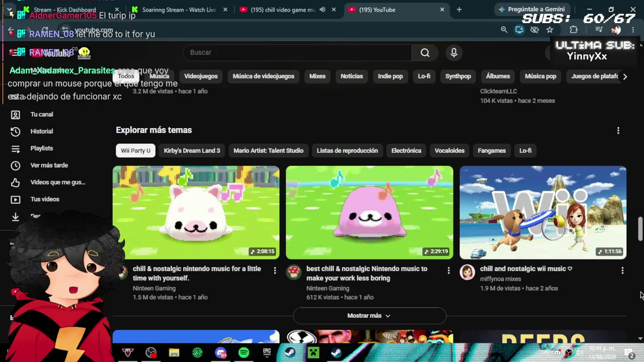Open Epic Games Launcher from the taskbar

pyautogui.click(x=267, y=352)
